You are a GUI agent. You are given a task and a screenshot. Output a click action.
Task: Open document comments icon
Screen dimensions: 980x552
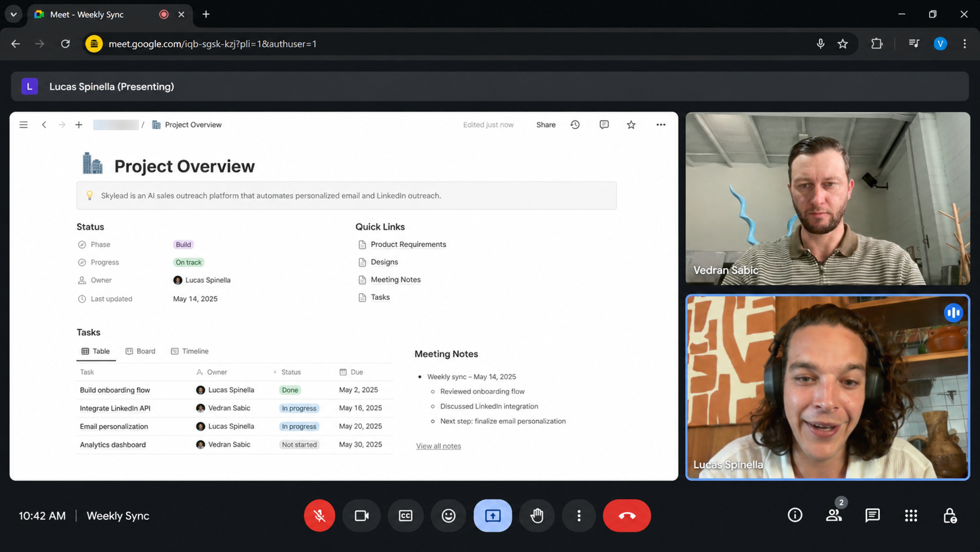pyautogui.click(x=604, y=124)
